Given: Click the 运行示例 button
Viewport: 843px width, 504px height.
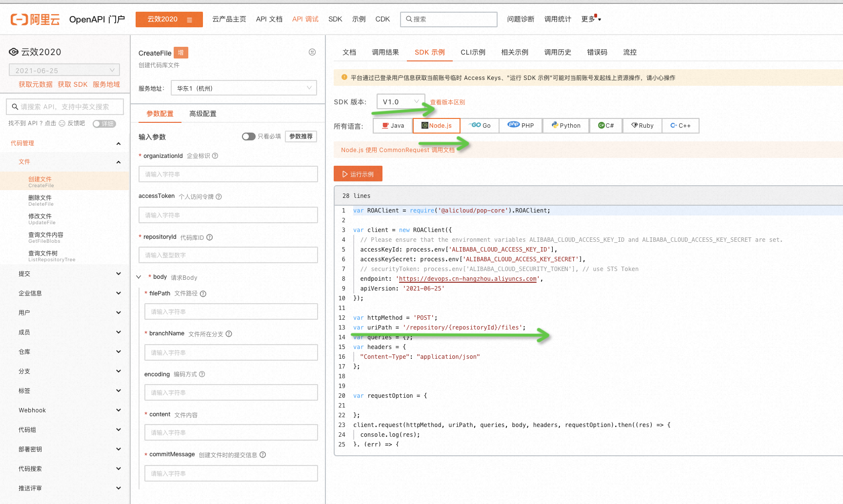Looking at the screenshot, I should point(358,174).
